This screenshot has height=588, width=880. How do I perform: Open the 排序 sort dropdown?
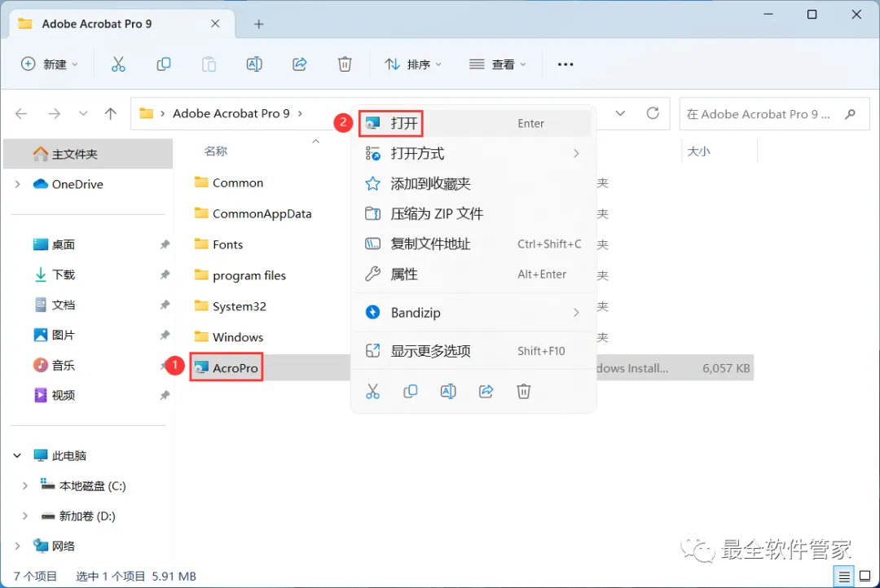coord(414,64)
